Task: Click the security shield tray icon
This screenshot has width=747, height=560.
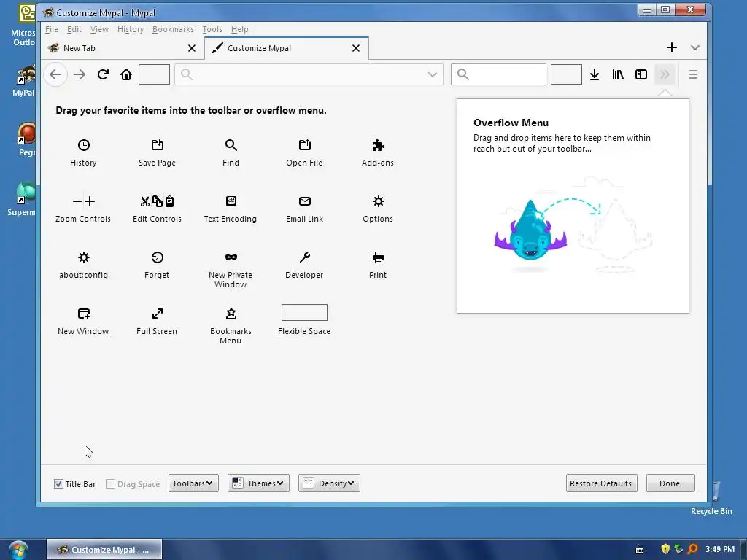Action: coord(665,549)
